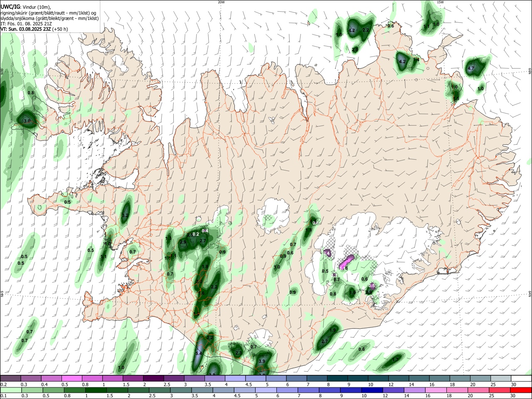
Task: Click the grey-blue 3.5 swatch in the rain legend
Action: tap(202, 390)
